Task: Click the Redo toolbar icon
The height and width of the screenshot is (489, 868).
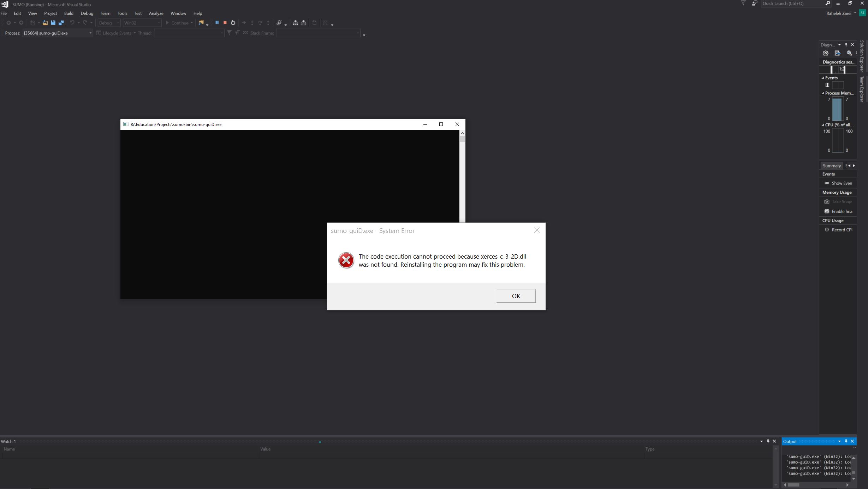Action: [85, 23]
